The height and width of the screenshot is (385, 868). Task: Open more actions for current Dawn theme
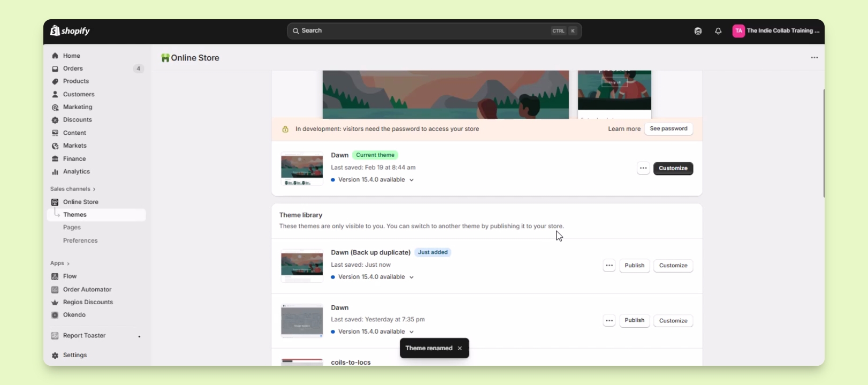pos(643,168)
